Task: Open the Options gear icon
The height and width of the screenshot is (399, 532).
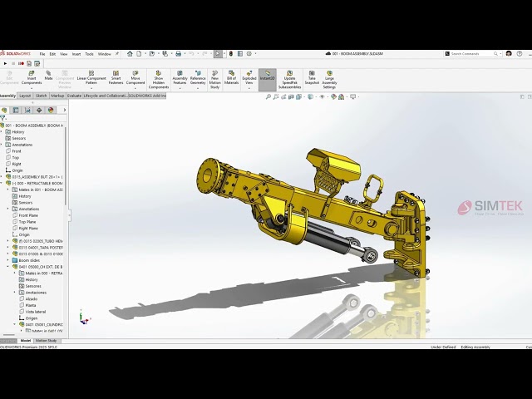Action: point(249,53)
